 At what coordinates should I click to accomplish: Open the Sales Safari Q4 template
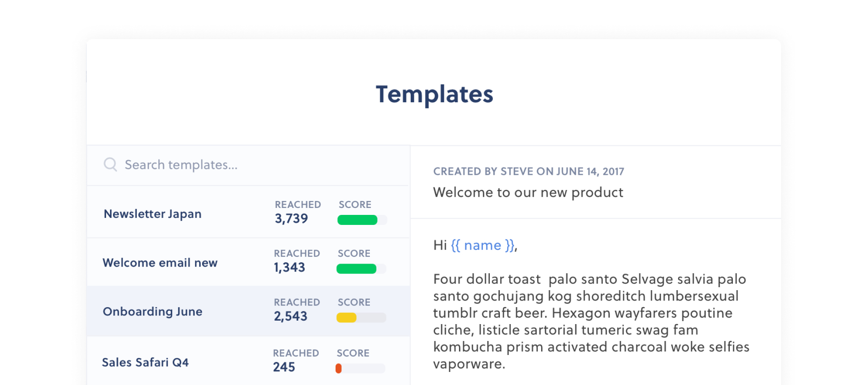pyautogui.click(x=145, y=362)
